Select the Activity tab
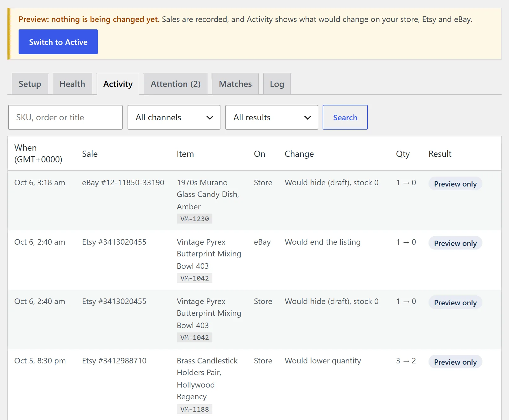 click(118, 84)
